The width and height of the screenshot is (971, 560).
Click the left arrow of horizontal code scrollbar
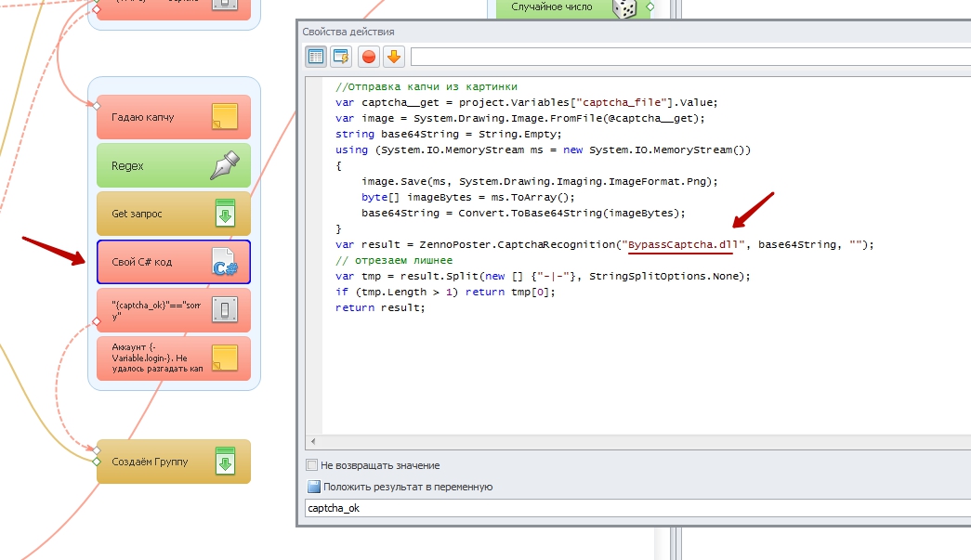tap(312, 441)
